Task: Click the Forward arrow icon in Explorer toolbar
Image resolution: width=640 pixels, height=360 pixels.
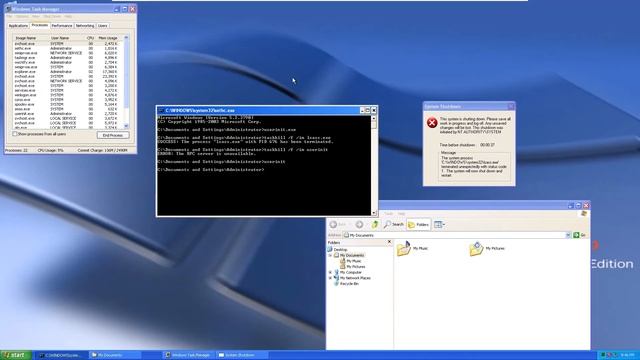Action: [x=359, y=224]
